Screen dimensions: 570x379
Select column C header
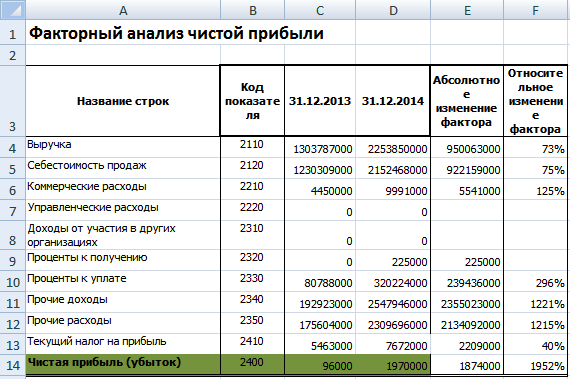[x=320, y=10]
